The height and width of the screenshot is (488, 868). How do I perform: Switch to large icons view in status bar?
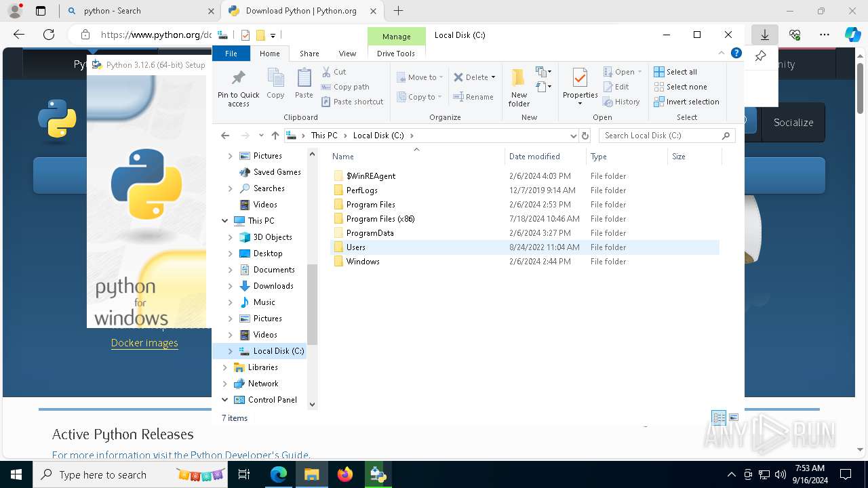coord(734,418)
